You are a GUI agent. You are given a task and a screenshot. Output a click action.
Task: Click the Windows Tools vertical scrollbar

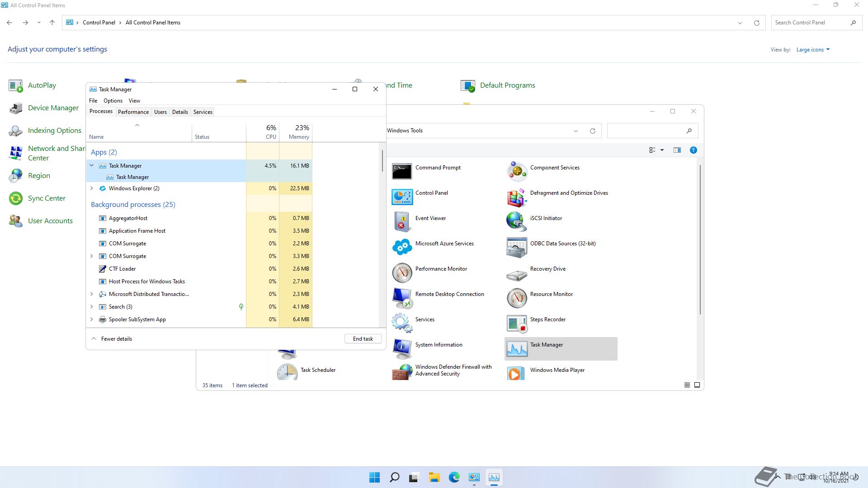pyautogui.click(x=700, y=239)
